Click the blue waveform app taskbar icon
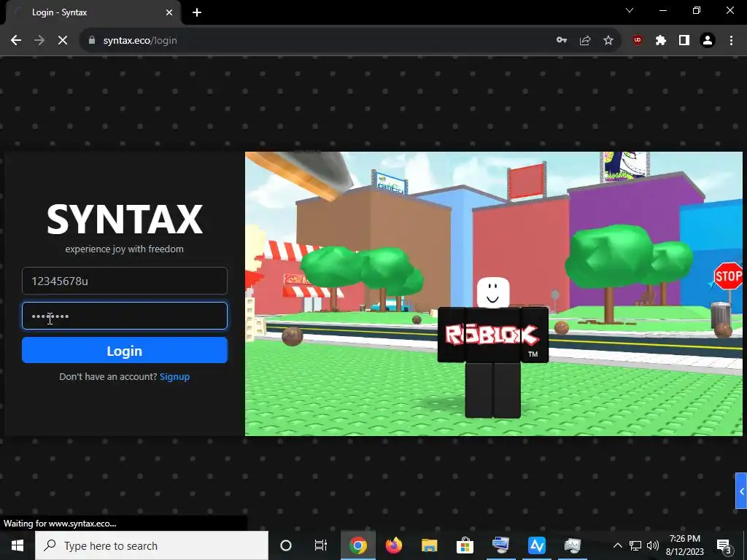The image size is (747, 560). (536, 545)
